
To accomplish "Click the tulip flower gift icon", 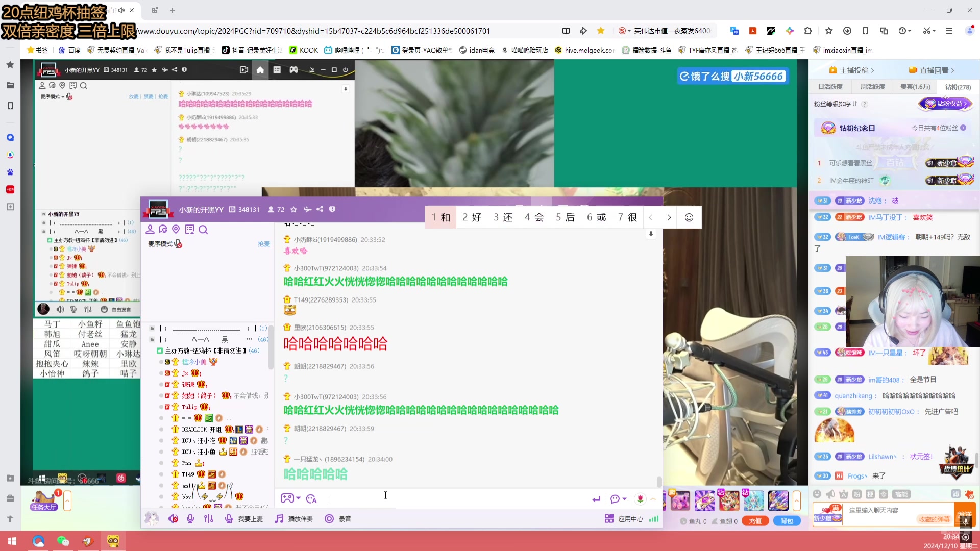I will click(640, 499).
